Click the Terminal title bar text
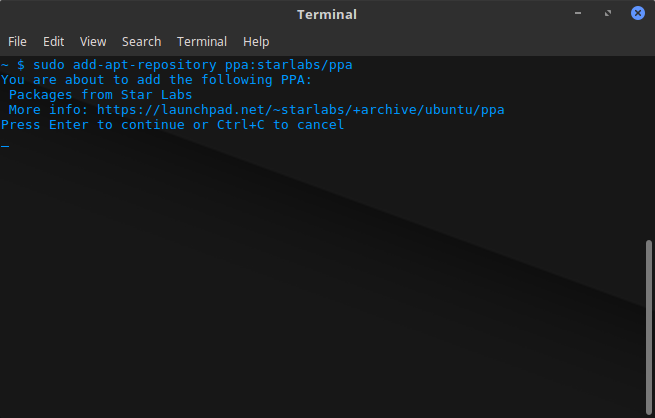 (327, 15)
